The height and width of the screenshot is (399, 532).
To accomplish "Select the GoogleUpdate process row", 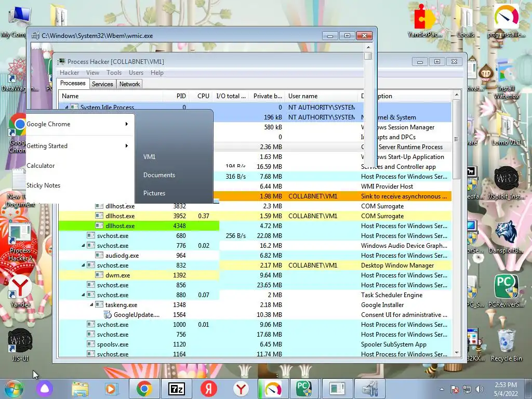I will (255, 314).
